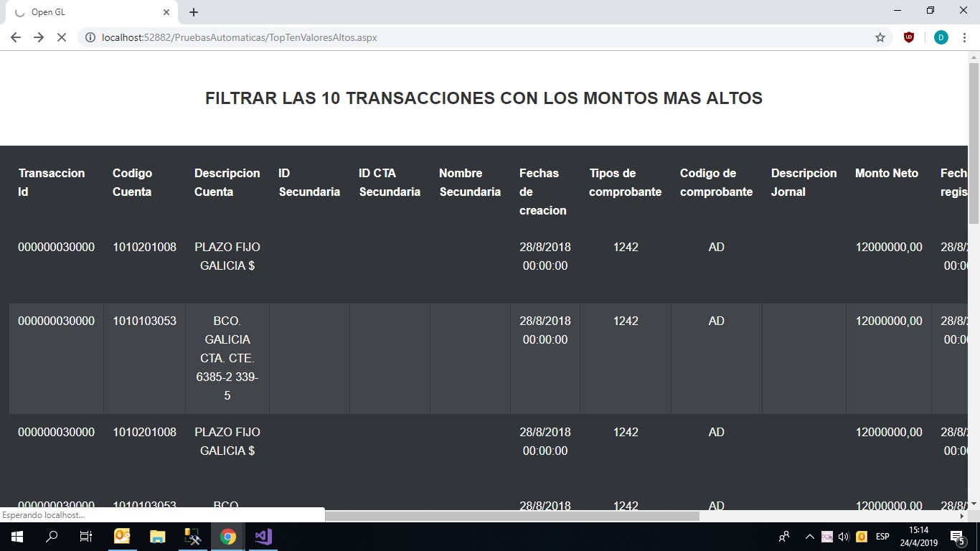
Task: View site information for localhost
Action: [x=90, y=37]
